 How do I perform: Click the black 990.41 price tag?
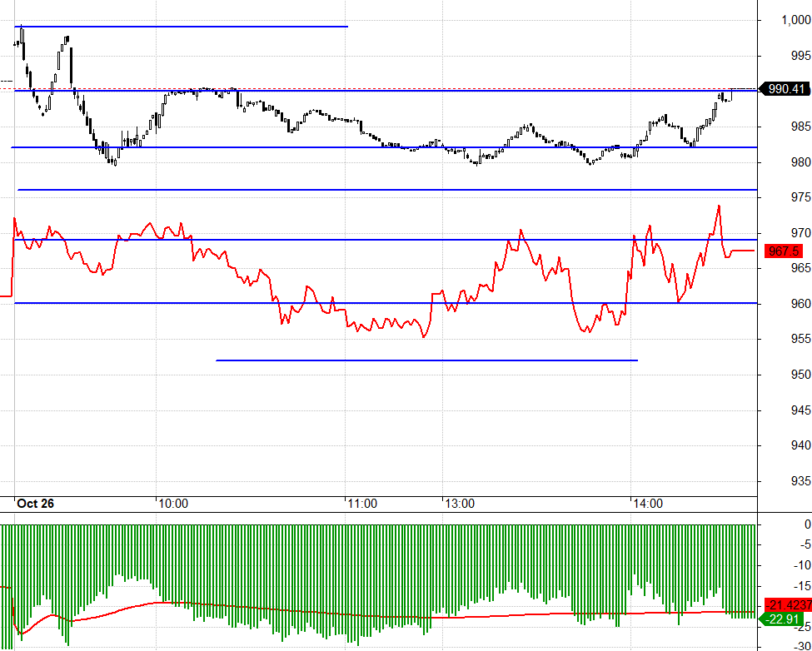point(786,89)
